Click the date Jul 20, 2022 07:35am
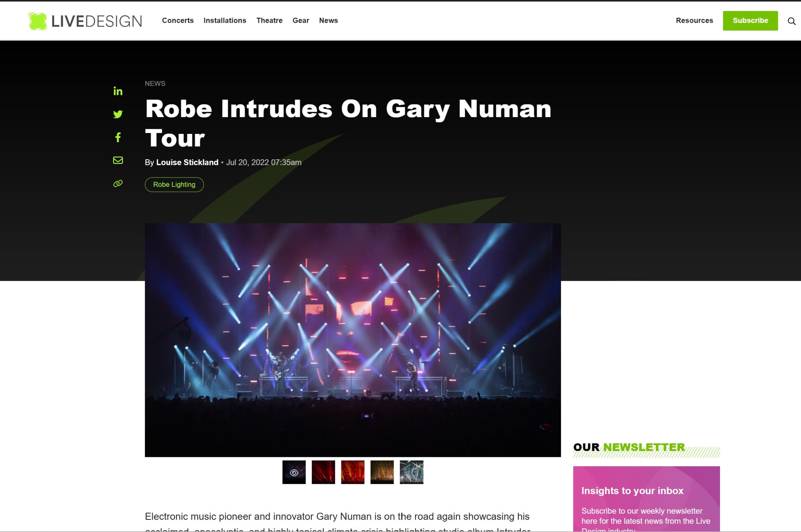Viewport: 801px width, 532px height. click(x=263, y=162)
